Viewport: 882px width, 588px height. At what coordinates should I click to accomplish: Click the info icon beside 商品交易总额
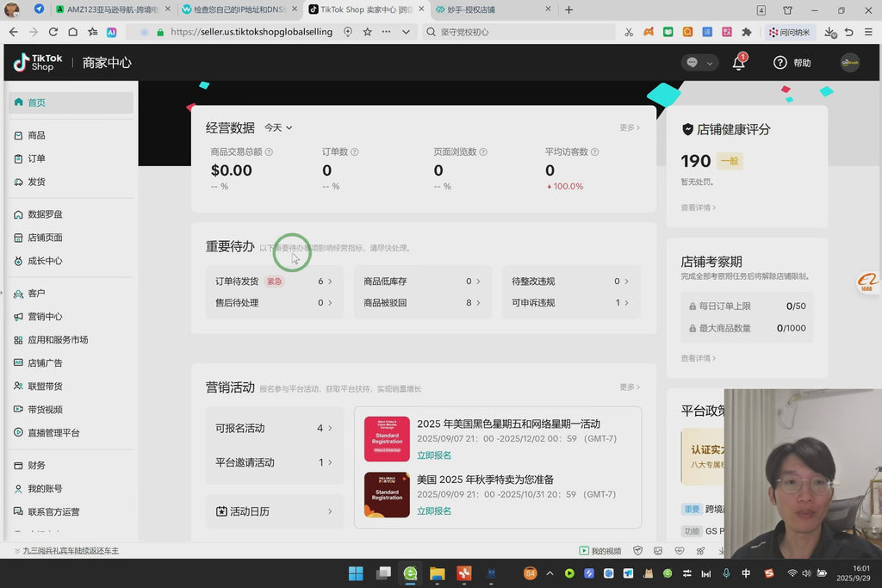click(x=269, y=152)
